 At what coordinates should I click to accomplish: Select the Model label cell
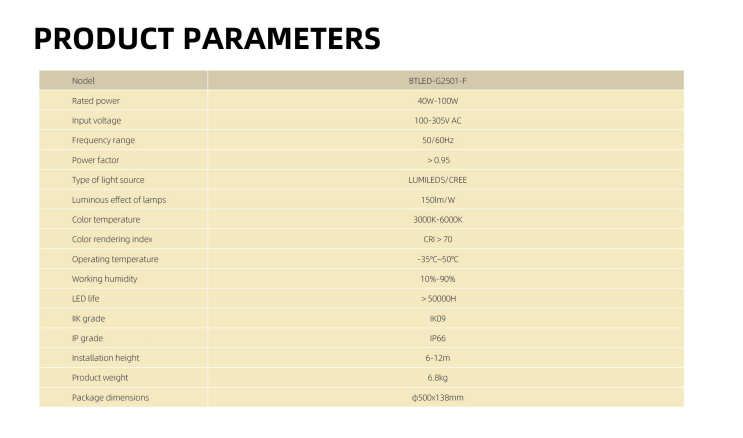tap(83, 81)
